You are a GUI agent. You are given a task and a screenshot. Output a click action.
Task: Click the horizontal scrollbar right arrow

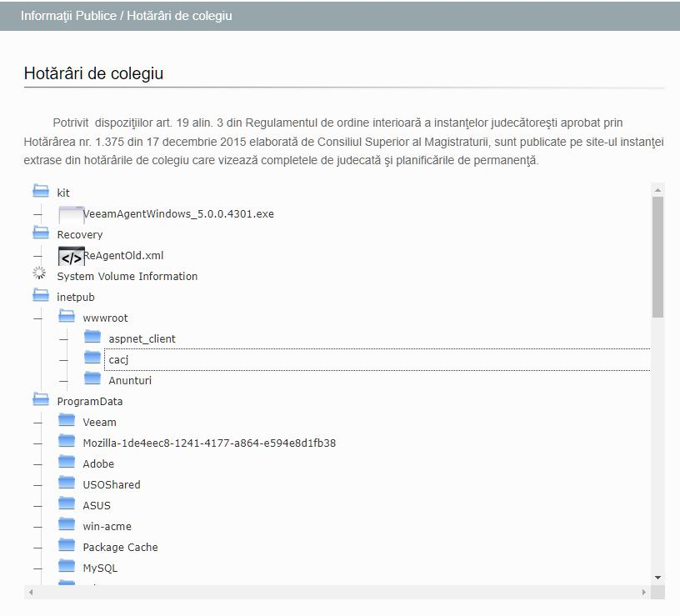click(x=644, y=592)
